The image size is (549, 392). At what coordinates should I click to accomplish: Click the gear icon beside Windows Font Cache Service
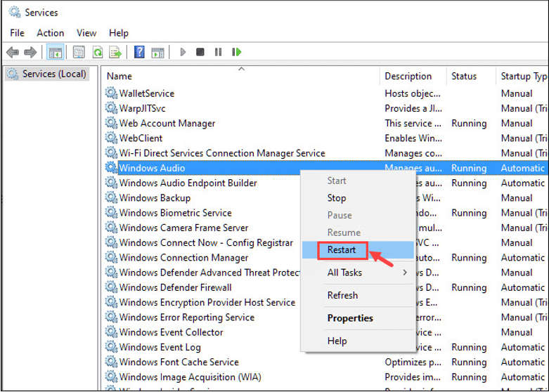click(111, 362)
